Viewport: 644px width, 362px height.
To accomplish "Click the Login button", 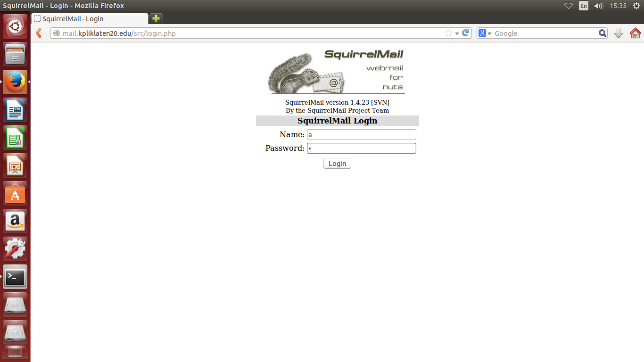I will pos(337,164).
